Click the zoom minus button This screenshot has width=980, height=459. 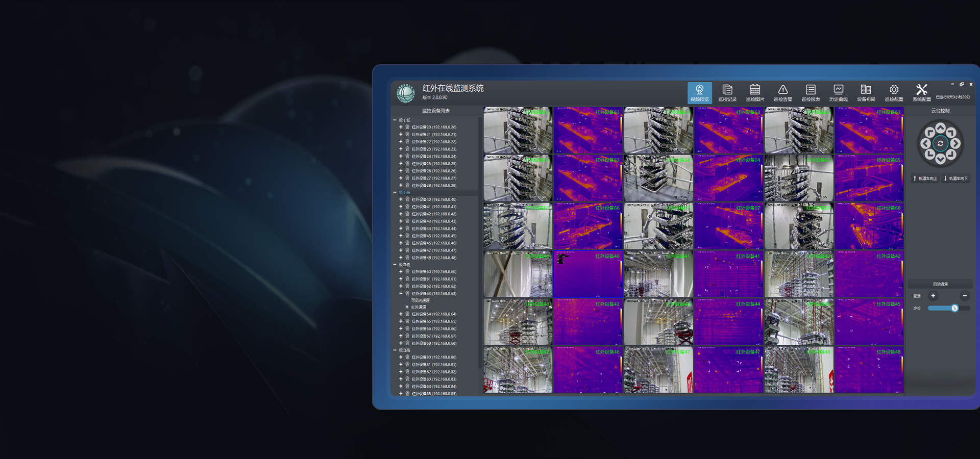[x=964, y=296]
